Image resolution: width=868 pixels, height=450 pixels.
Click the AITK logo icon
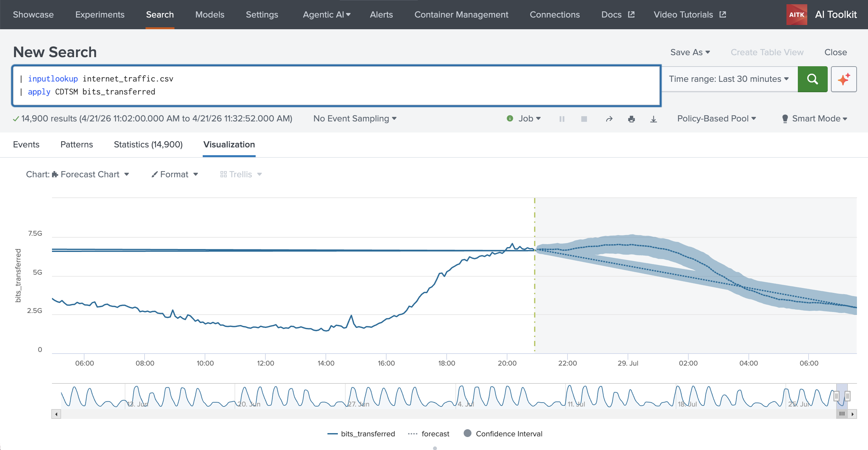click(x=797, y=15)
